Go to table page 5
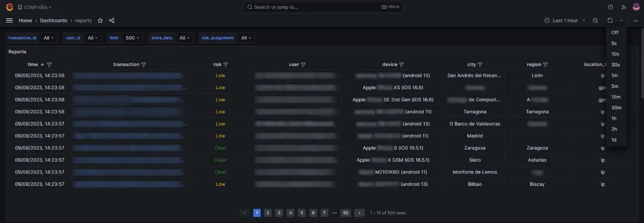Screen dimensions: 644x223 click(x=302, y=213)
